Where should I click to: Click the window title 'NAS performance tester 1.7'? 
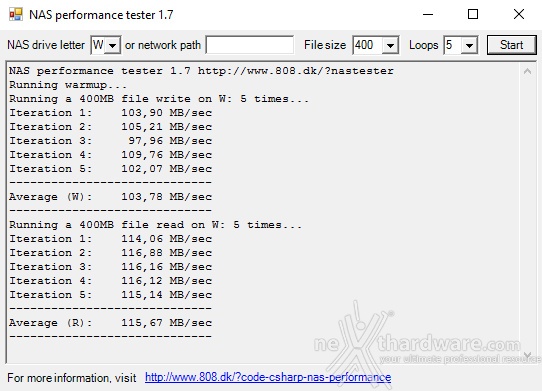[x=101, y=15]
